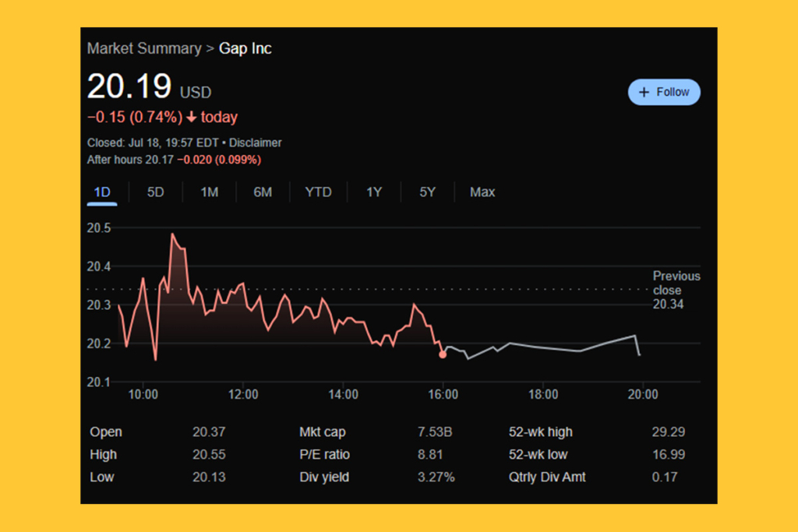Click the Mkt cap label
This screenshot has width=798, height=532.
tap(323, 432)
